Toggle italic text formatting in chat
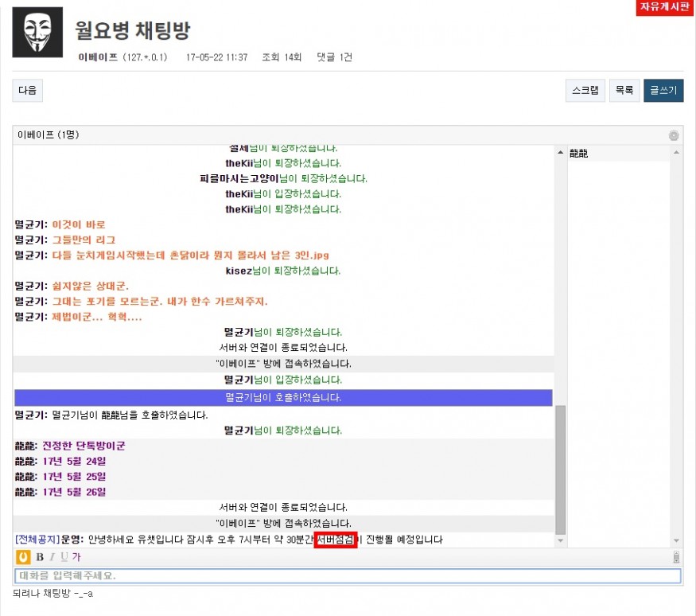696x616 pixels. pos(52,556)
